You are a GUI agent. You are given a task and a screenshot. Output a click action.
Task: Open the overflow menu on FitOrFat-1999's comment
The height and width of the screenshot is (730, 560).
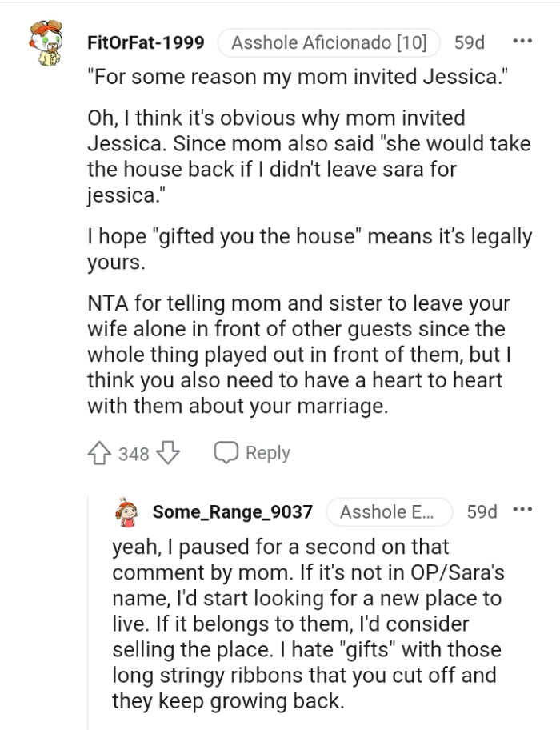524,40
